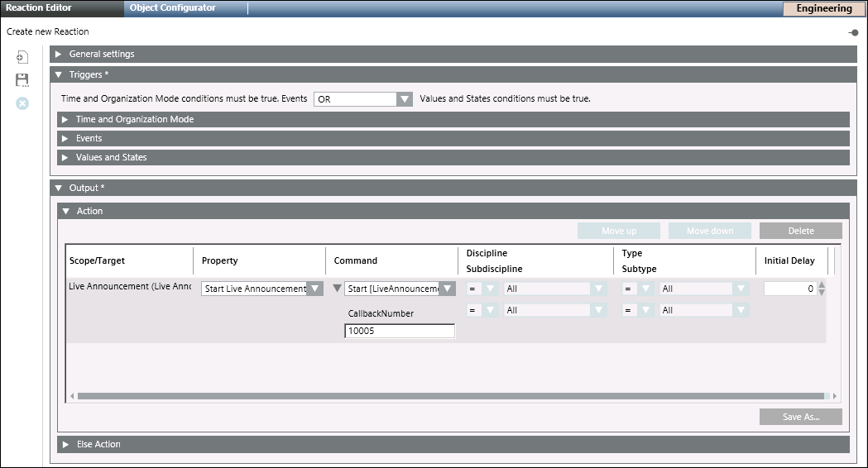Click the new reaction document icon
This screenshot has width=868, height=468.
[x=22, y=58]
